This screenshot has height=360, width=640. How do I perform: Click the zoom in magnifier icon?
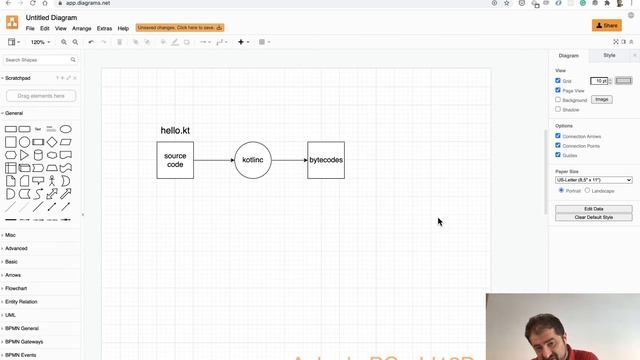(x=64, y=42)
